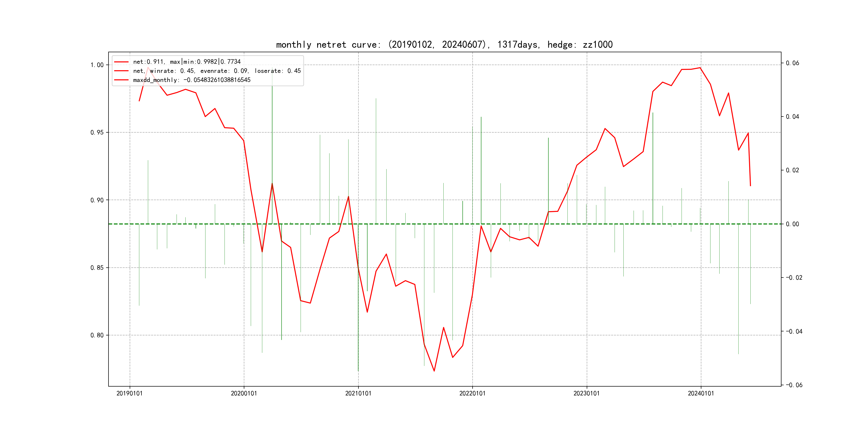The height and width of the screenshot is (434, 868).
Task: Click the legend entry with winrate 0.45
Action: pyautogui.click(x=217, y=71)
